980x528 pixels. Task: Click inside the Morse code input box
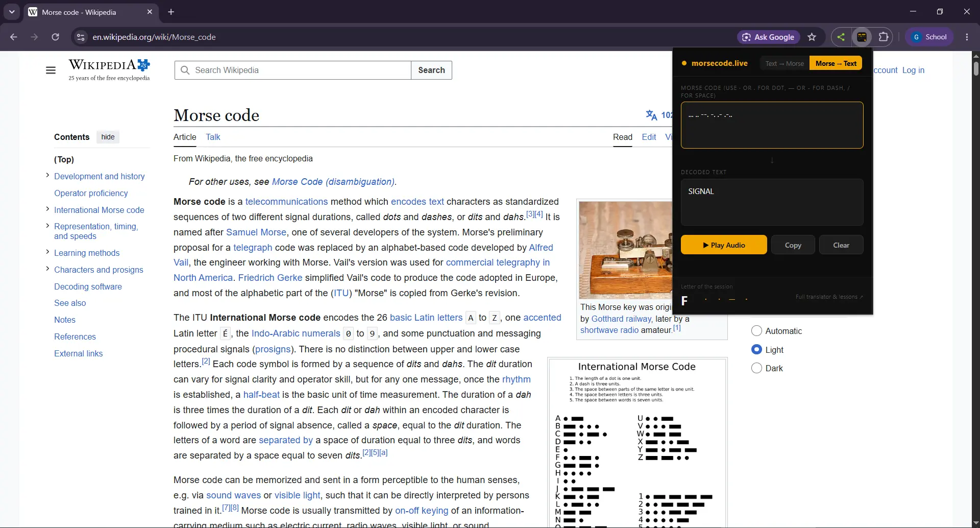coord(772,125)
